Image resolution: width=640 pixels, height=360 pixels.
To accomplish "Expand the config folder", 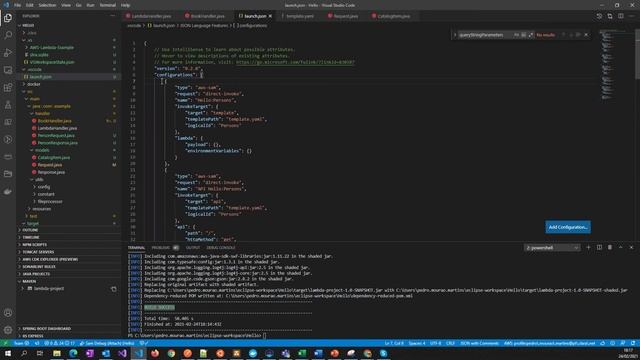I will 69,187.
